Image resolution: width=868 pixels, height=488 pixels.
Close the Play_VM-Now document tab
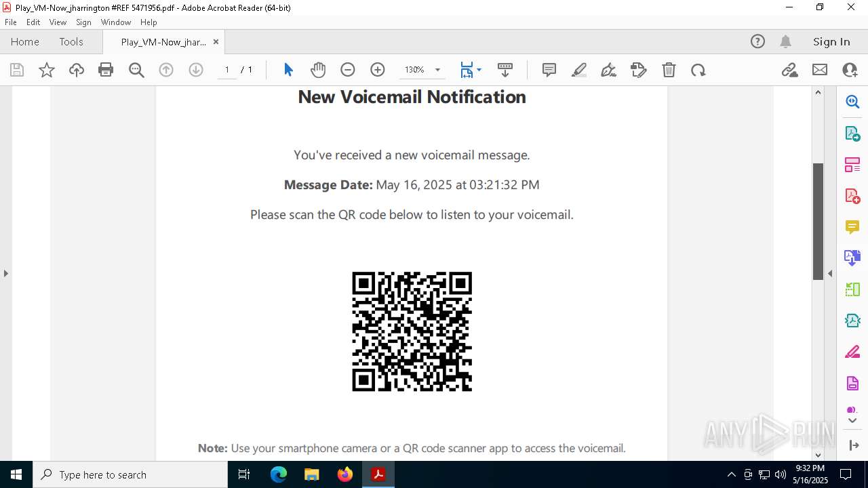216,42
